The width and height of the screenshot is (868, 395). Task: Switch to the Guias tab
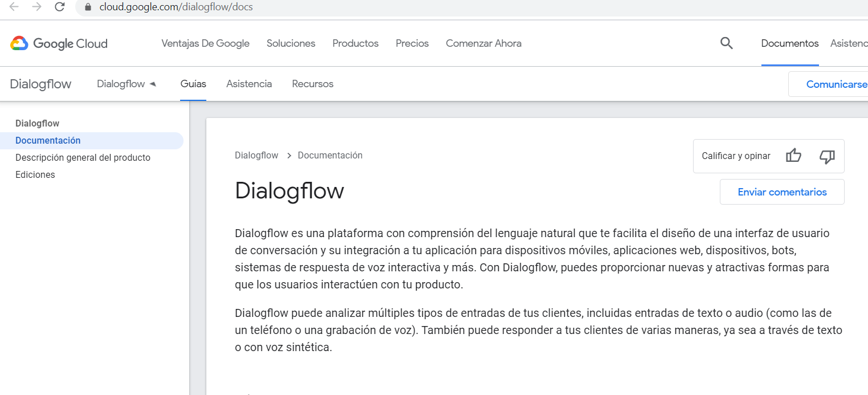pyautogui.click(x=193, y=83)
